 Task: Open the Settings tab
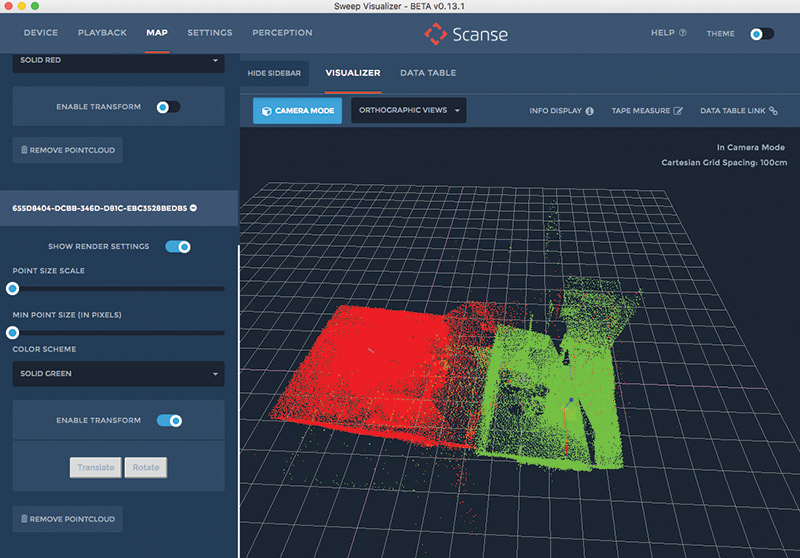[x=210, y=33]
